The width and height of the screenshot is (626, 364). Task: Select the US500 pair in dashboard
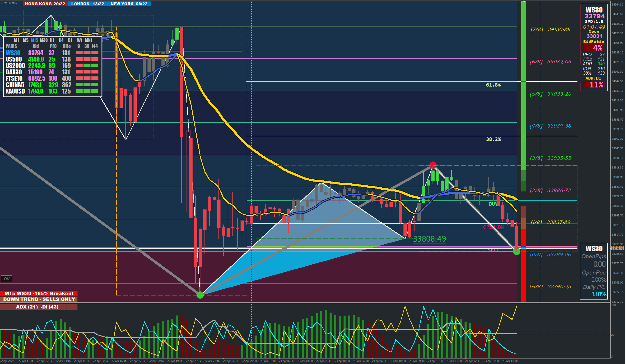pyautogui.click(x=14, y=59)
